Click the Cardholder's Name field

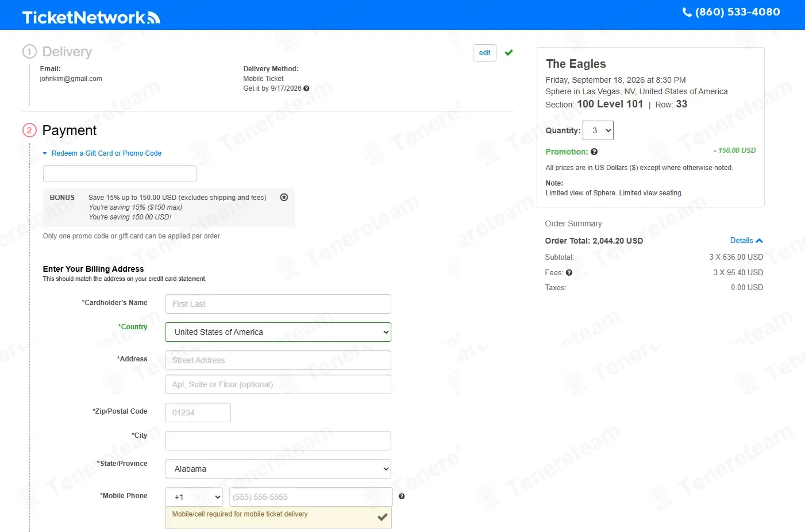[278, 304]
